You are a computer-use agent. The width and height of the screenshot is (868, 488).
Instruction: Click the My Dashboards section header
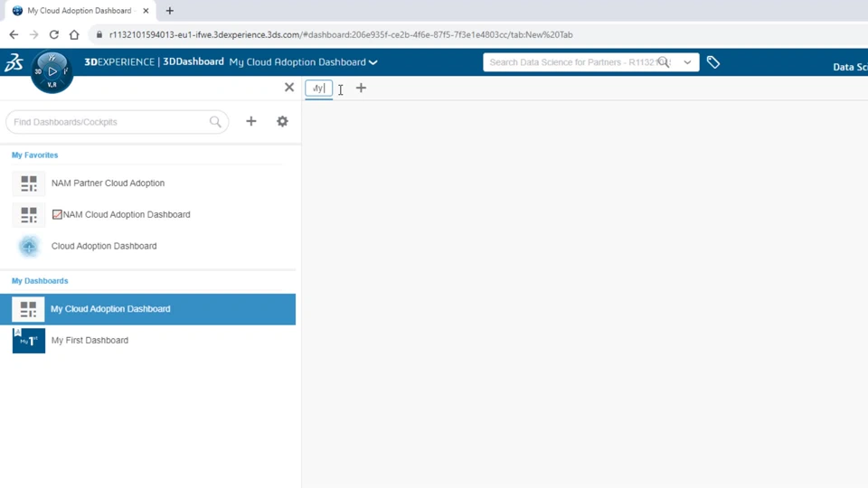(40, 281)
